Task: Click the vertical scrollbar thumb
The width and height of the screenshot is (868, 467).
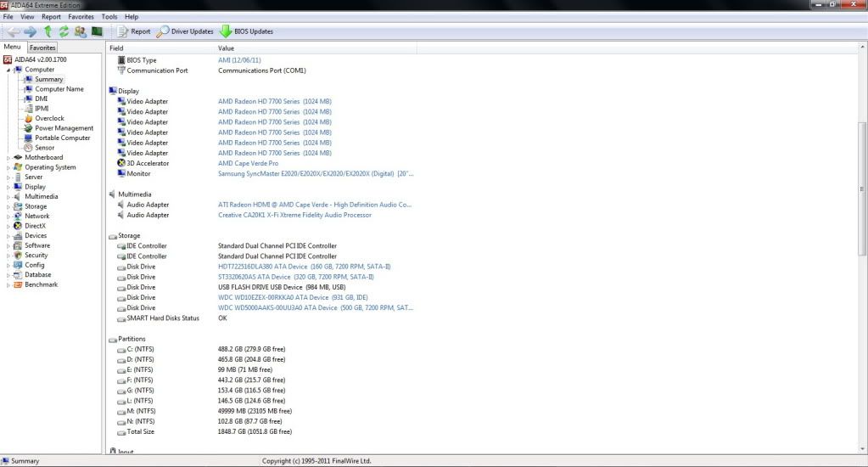Action: [862, 188]
